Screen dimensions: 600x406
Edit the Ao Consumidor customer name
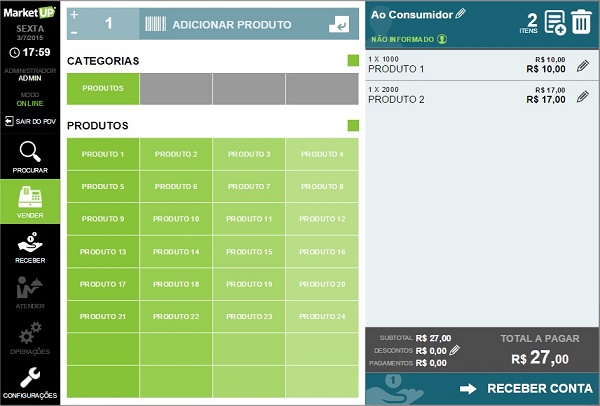click(x=461, y=14)
